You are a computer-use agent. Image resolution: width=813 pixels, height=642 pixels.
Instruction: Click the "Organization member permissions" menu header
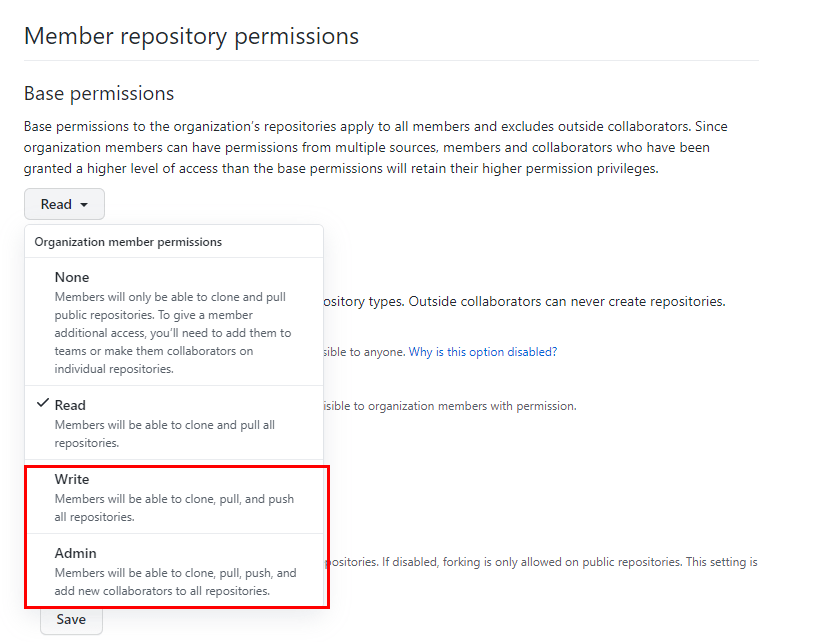tap(128, 242)
